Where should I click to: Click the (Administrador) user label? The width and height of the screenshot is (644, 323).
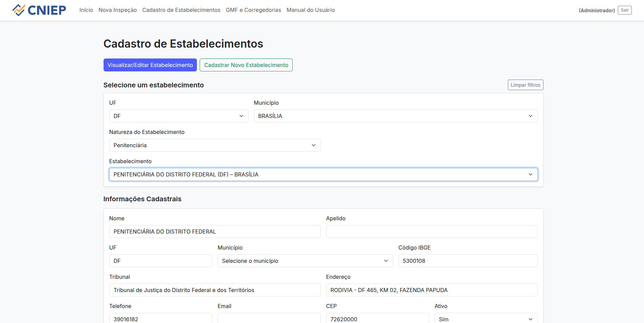597,11
